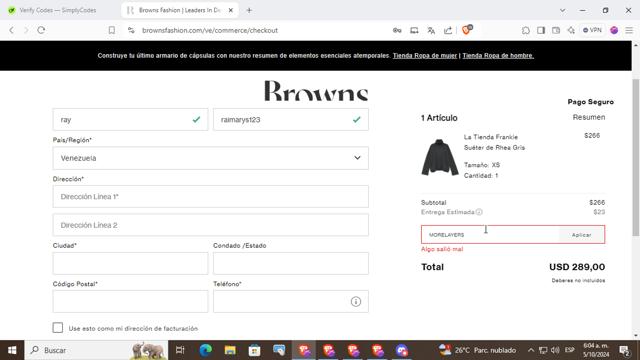This screenshot has width=640, height=360.
Task: Open Brave Shields lion icon
Action: click(x=466, y=30)
